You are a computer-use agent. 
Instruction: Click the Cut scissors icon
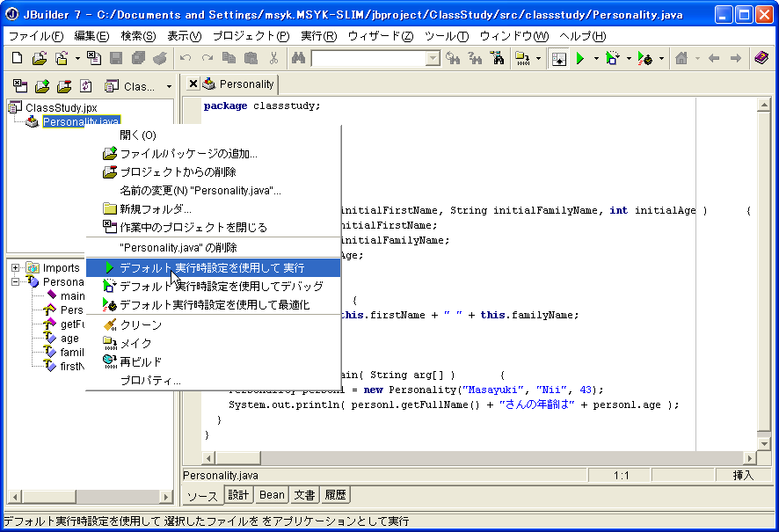[273, 58]
